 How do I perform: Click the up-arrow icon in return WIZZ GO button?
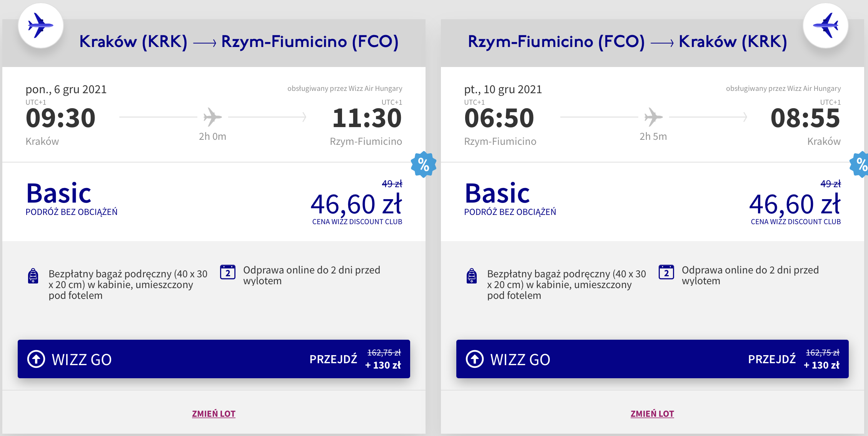[x=475, y=359]
